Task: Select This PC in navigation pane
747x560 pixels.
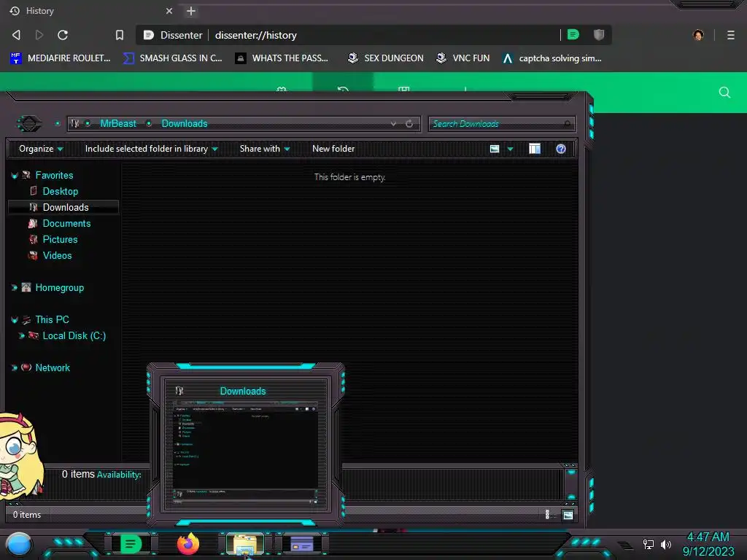Action: tap(52, 319)
